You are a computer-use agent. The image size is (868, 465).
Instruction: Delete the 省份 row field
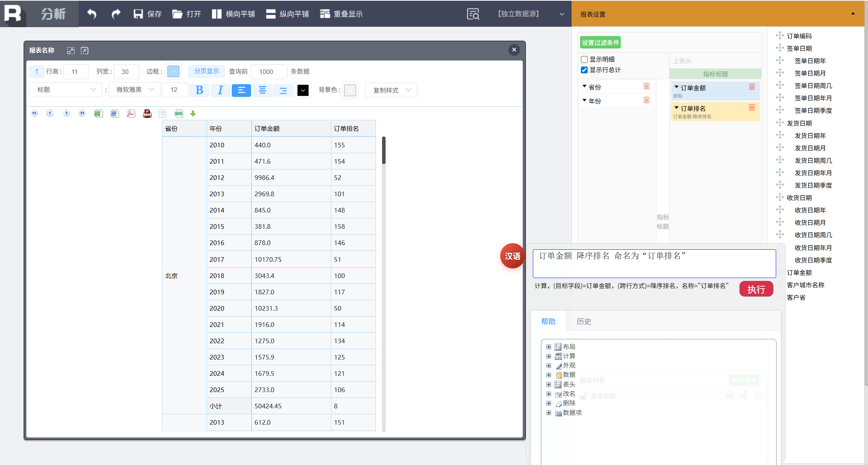coord(646,86)
